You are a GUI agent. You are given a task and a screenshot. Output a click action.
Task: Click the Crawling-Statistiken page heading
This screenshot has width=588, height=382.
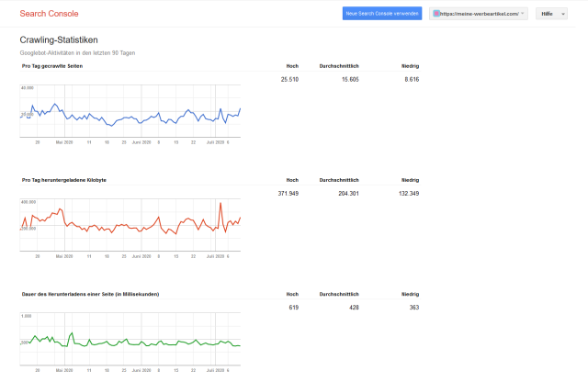pyautogui.click(x=59, y=39)
